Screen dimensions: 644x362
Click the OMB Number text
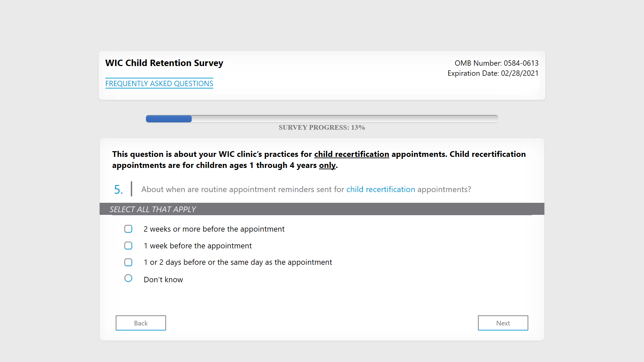496,63
